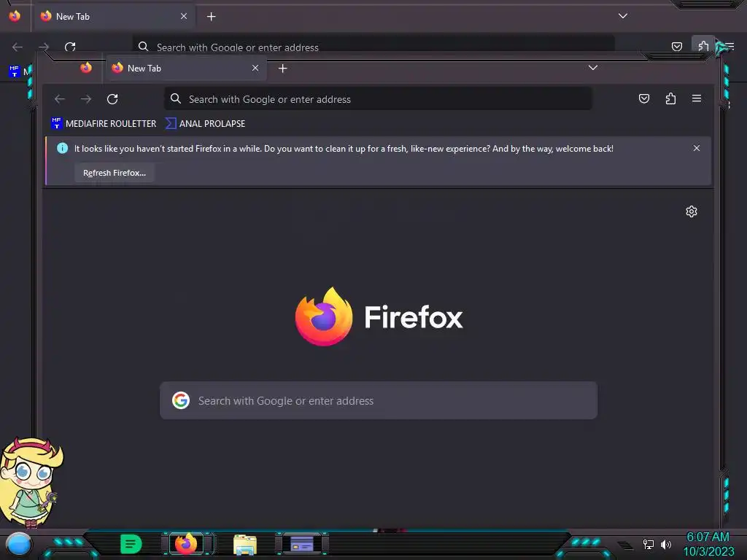Click Firefox icon on taskbar
Screen dimensions: 747x560
tap(186, 543)
